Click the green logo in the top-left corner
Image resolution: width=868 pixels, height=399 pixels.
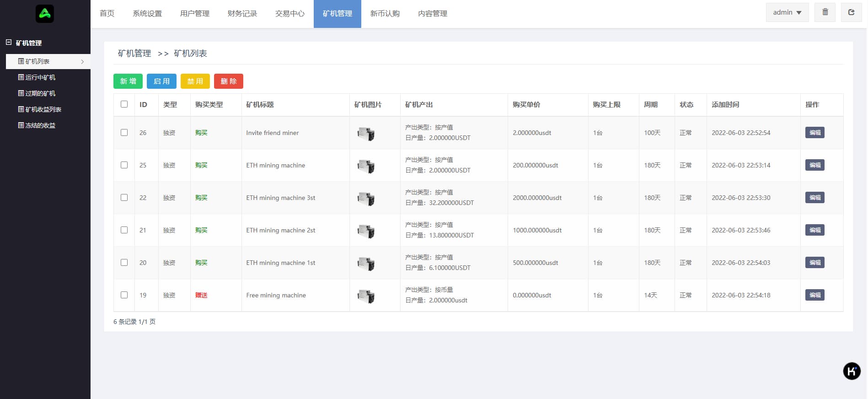pyautogui.click(x=45, y=14)
